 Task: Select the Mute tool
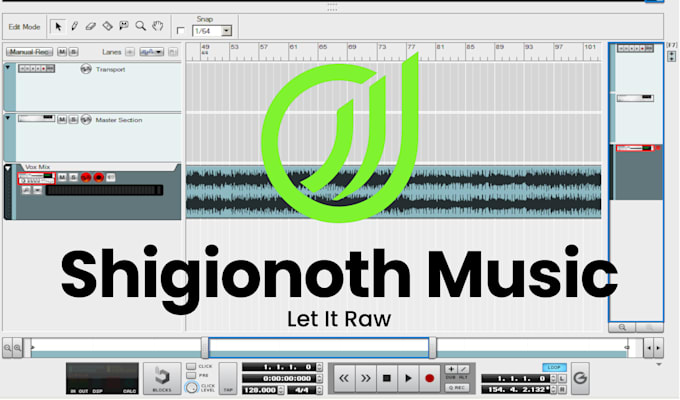pos(124,26)
